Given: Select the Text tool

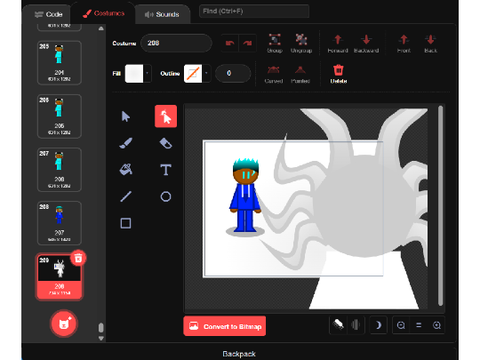Looking at the screenshot, I should [x=166, y=170].
